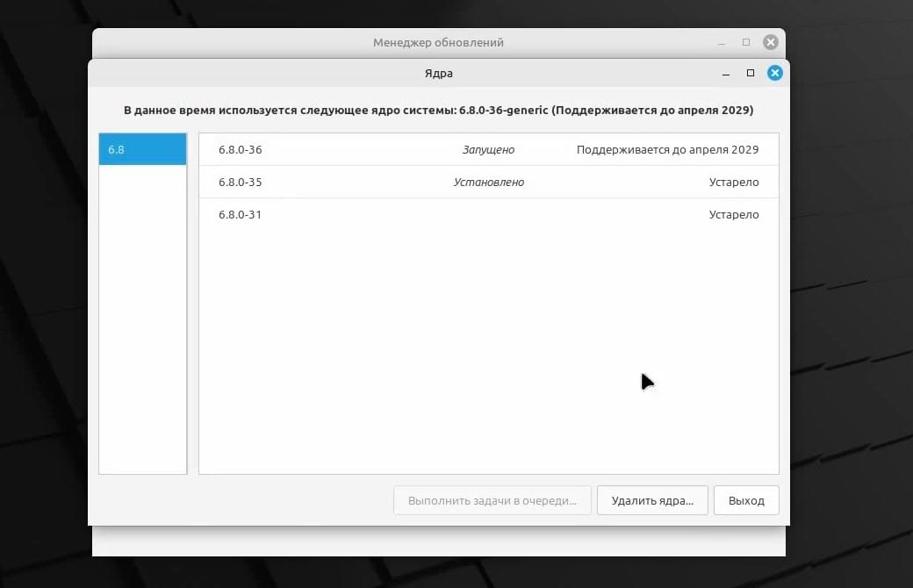The width and height of the screenshot is (913, 588).
Task: Minimize the Ядра window
Action: pos(725,74)
